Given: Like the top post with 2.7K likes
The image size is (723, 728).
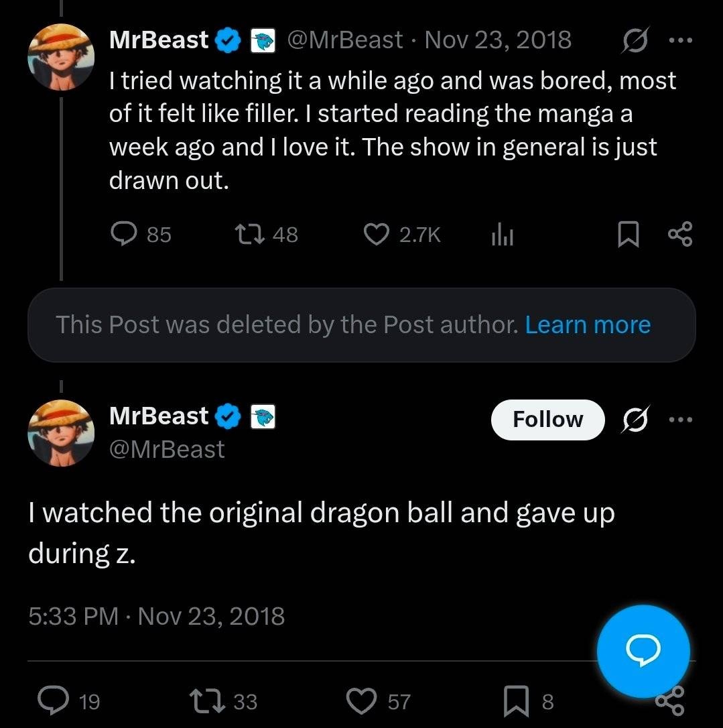Looking at the screenshot, I should click(x=377, y=234).
